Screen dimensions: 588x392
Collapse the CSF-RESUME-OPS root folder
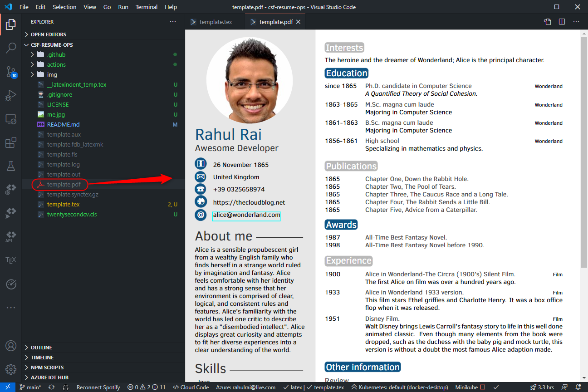coord(52,45)
